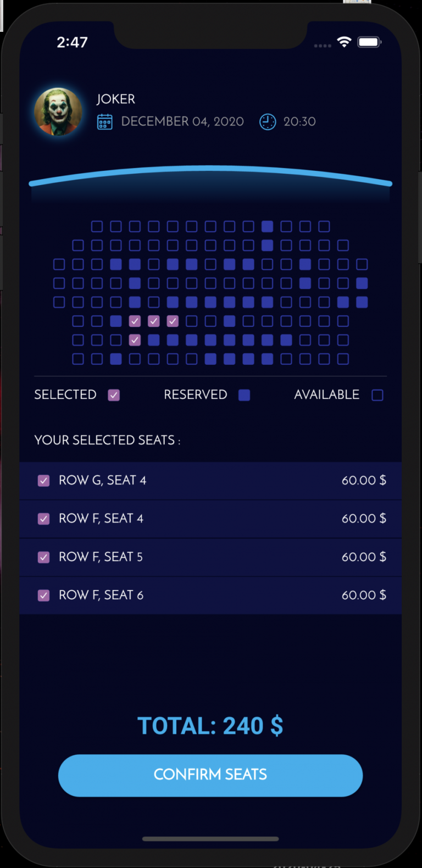Click the filled Reserved legend square icon

click(x=243, y=394)
